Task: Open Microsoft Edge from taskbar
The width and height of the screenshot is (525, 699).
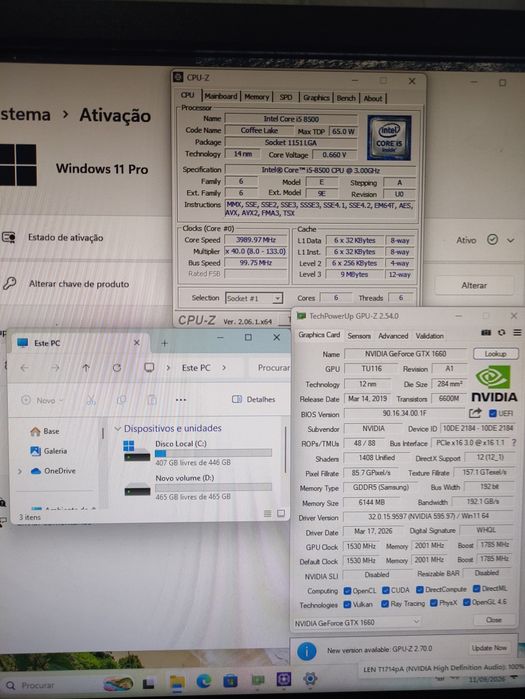Action: pos(204,681)
